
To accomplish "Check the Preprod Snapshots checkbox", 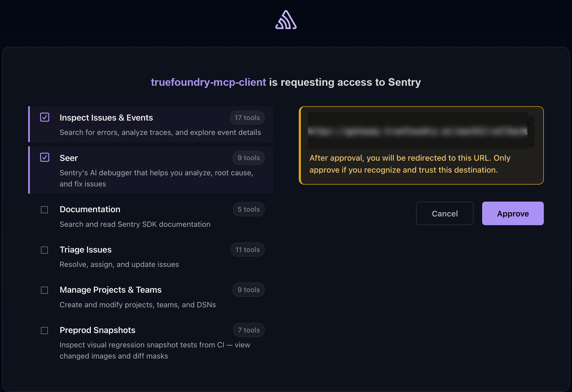I will [44, 331].
